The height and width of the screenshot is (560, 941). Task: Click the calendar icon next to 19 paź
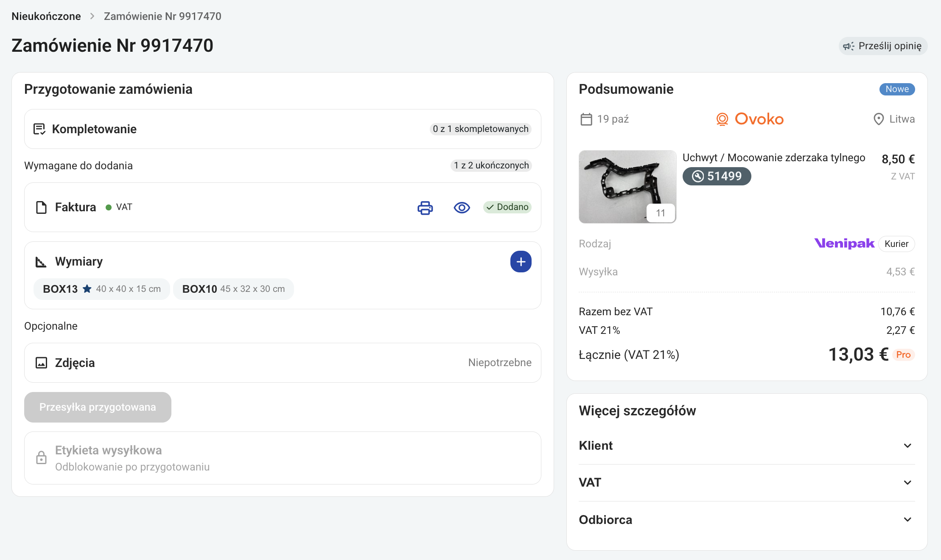[x=586, y=119]
